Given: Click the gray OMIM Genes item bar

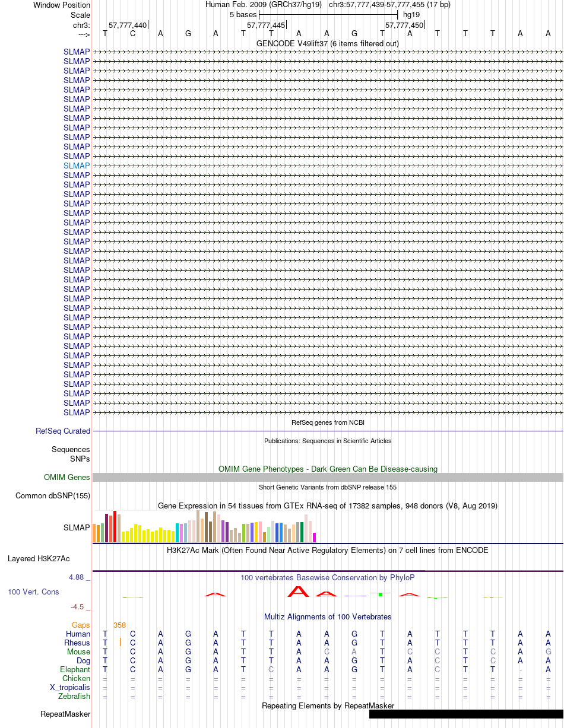Looking at the screenshot, I should (328, 478).
